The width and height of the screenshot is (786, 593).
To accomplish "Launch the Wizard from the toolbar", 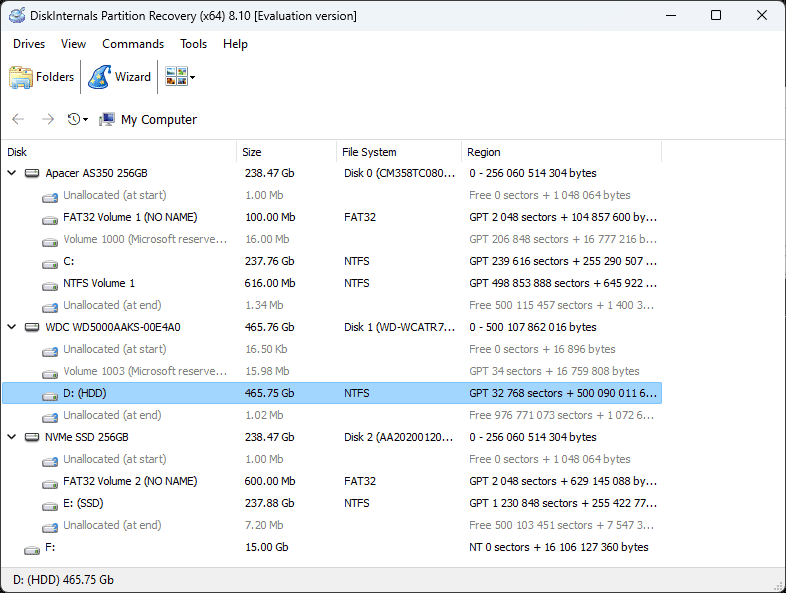I will (x=119, y=77).
